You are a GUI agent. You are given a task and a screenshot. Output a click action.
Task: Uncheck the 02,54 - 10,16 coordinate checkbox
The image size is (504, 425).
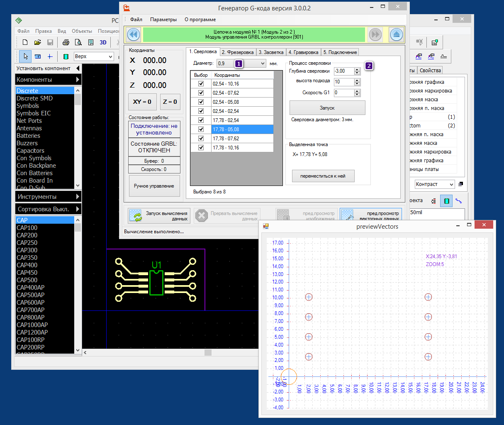[x=201, y=84]
